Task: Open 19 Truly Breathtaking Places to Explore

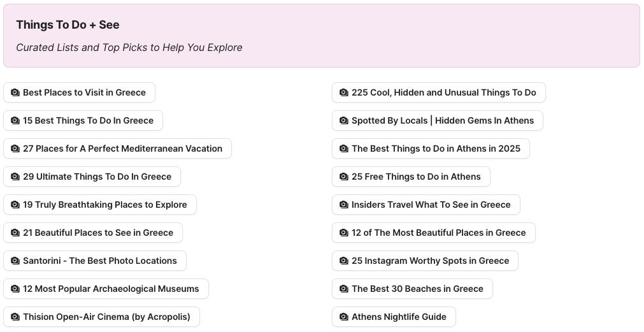Action: pyautogui.click(x=104, y=205)
